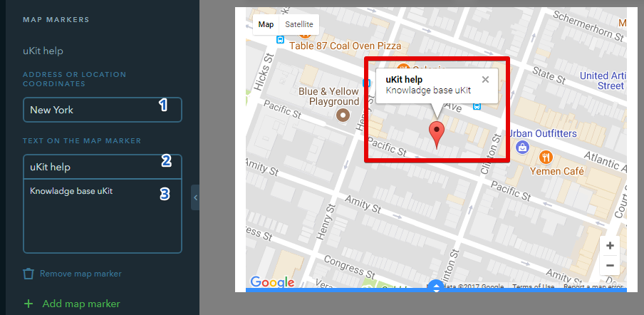Zoom in with the map plus button
Image resolution: width=644 pixels, height=315 pixels.
(x=610, y=246)
